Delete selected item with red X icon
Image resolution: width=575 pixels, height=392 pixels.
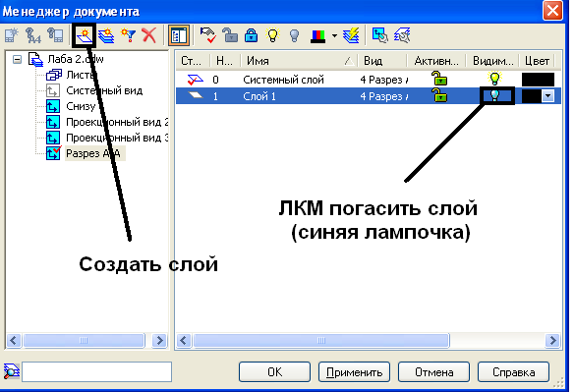pyautogui.click(x=149, y=35)
